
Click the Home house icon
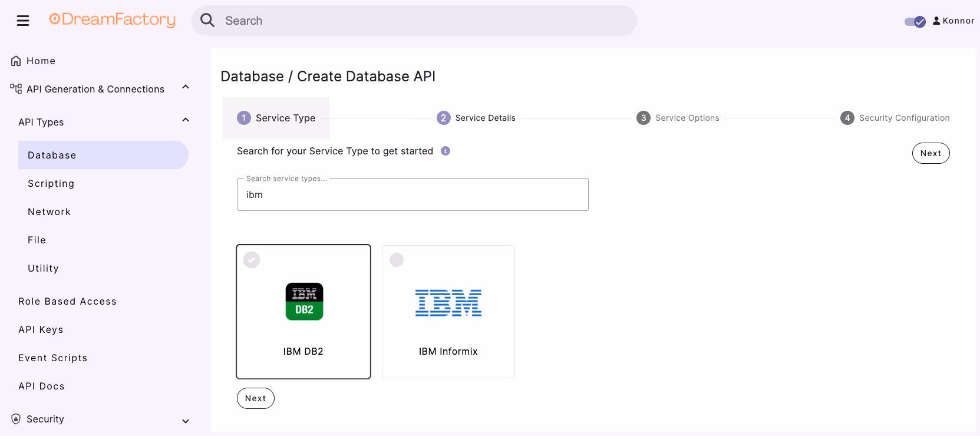[16, 61]
